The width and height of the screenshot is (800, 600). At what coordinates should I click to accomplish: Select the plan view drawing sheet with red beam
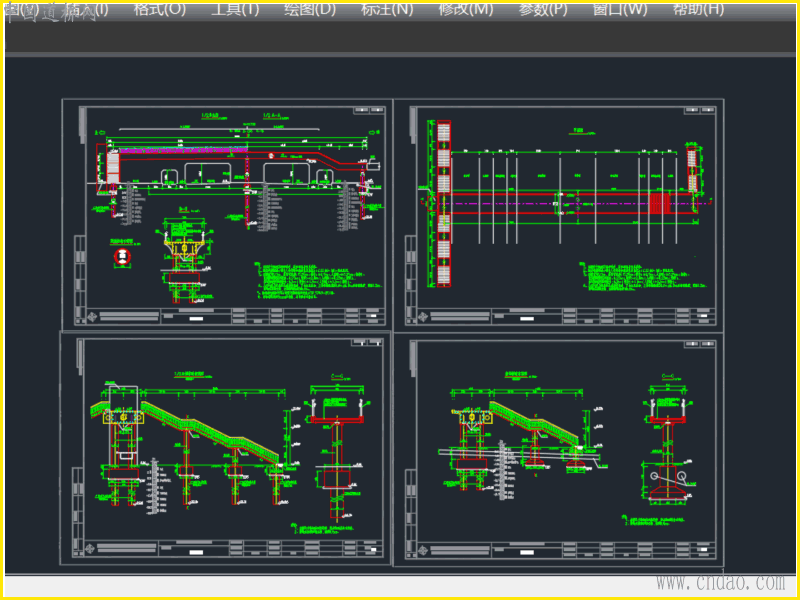[x=559, y=215]
